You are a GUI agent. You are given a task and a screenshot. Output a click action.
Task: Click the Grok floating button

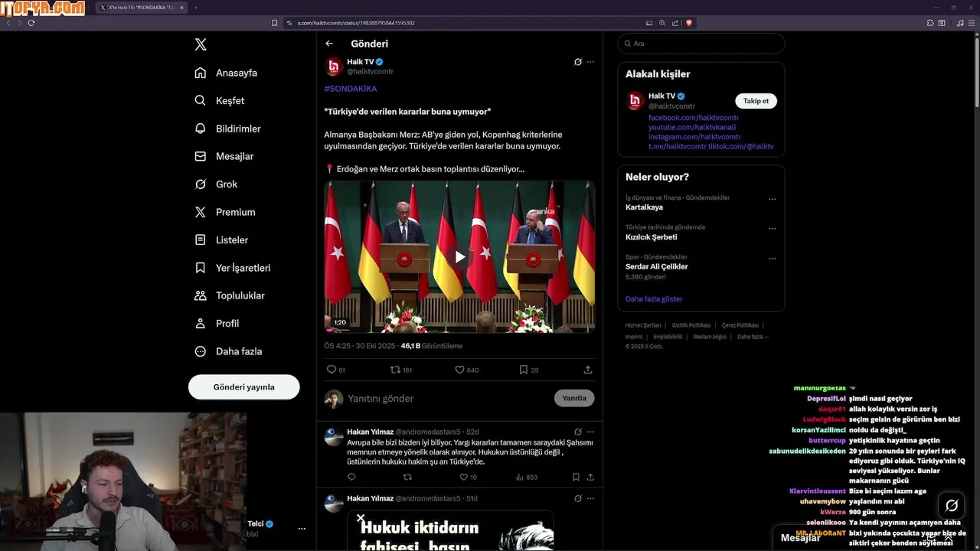(952, 505)
